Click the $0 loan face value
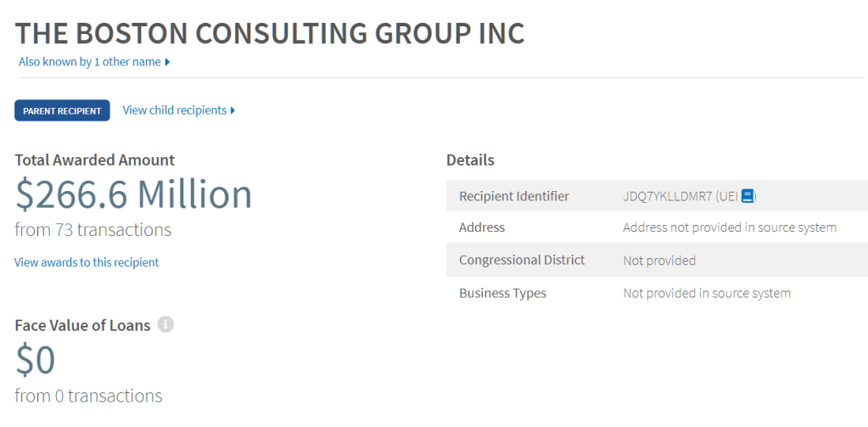Screen dimensions: 868x427 (x=36, y=361)
